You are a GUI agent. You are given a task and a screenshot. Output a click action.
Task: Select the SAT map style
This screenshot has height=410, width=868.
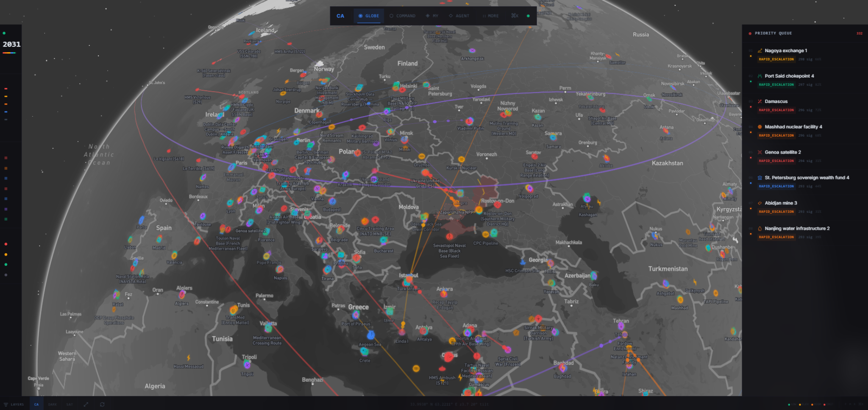70,404
